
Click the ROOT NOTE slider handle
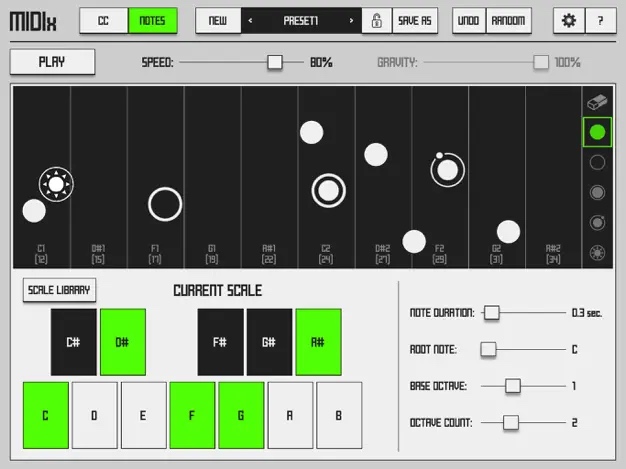coord(488,349)
